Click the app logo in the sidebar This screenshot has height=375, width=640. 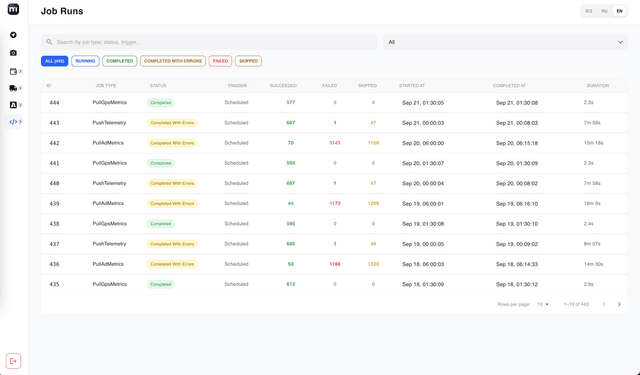coord(13,9)
